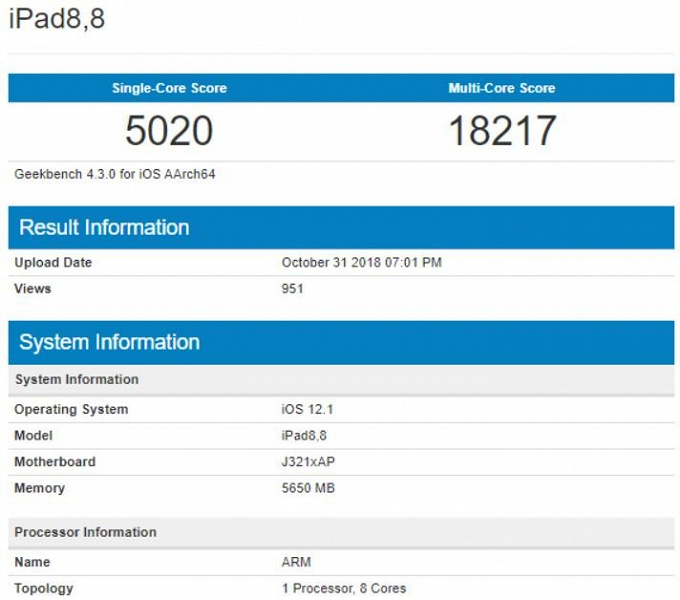Select the gray System Information subheader row
Screen dimensions: 680x600
click(x=341, y=379)
